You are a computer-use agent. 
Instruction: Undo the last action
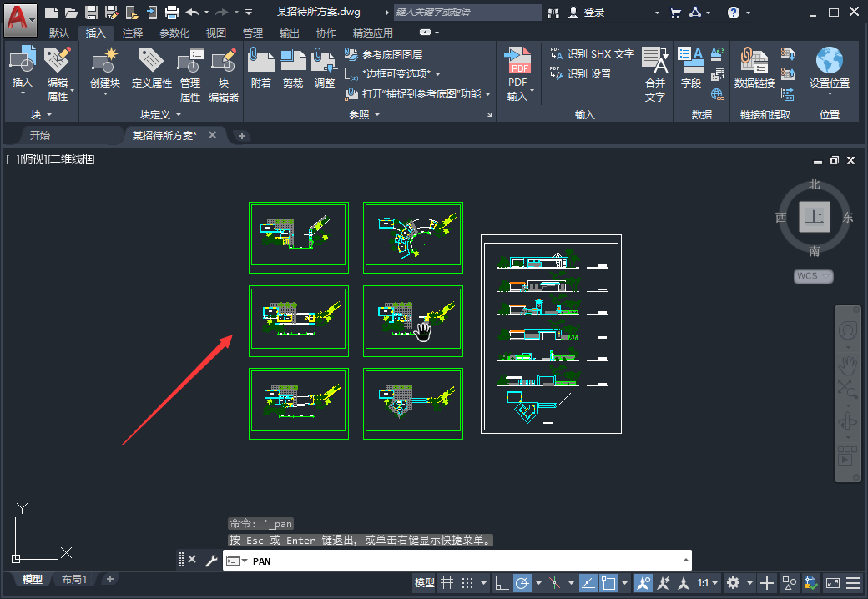point(192,13)
